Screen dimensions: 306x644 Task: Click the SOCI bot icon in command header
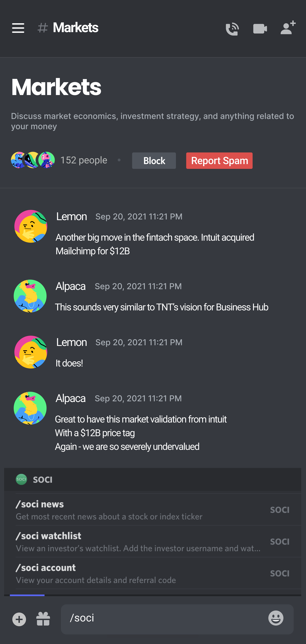coord(21,479)
